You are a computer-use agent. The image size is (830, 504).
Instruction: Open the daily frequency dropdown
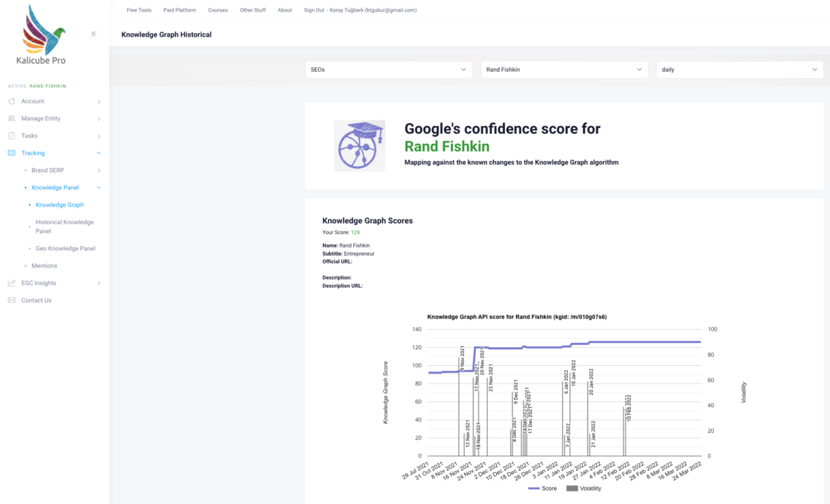740,70
